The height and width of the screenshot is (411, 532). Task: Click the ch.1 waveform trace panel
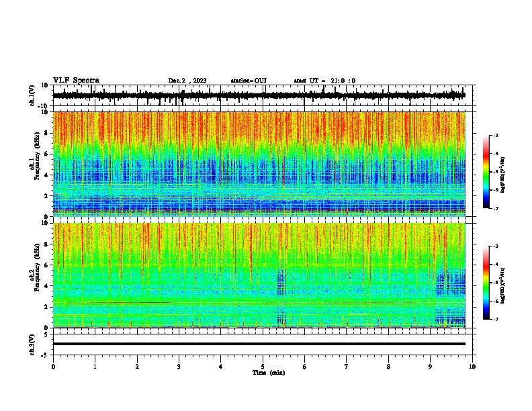(264, 95)
